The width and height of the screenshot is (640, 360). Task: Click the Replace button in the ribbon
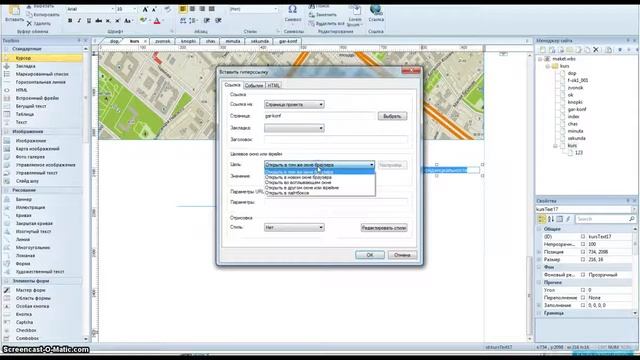click(323, 15)
